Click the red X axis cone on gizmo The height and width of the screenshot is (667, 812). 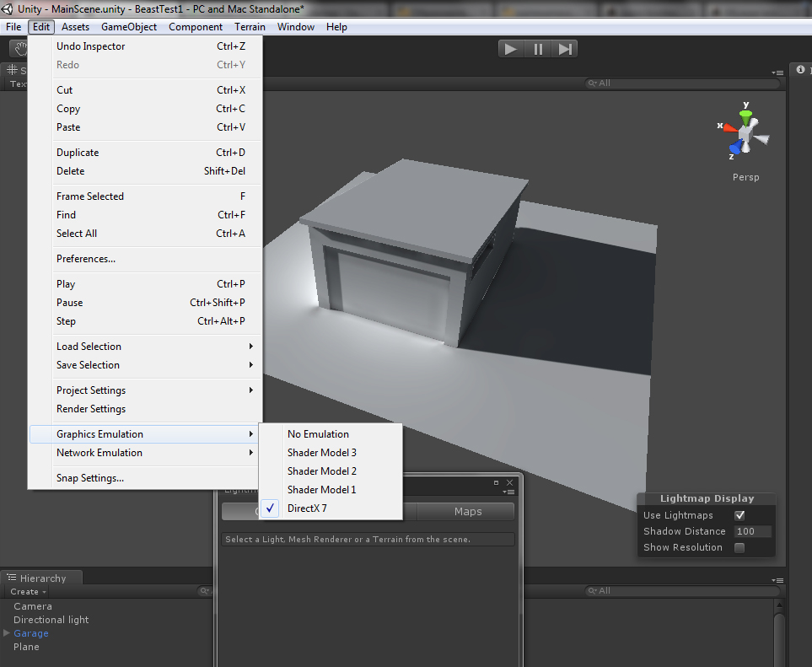(728, 127)
